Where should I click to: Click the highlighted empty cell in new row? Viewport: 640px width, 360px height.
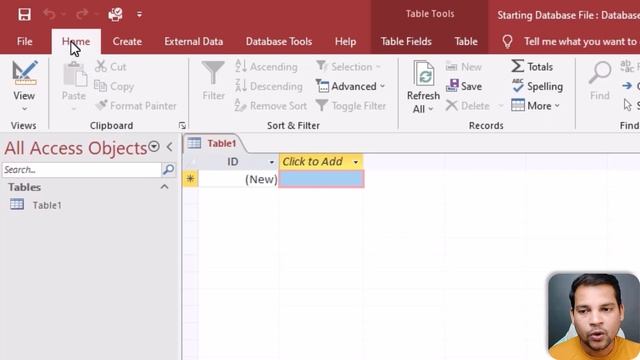321,179
